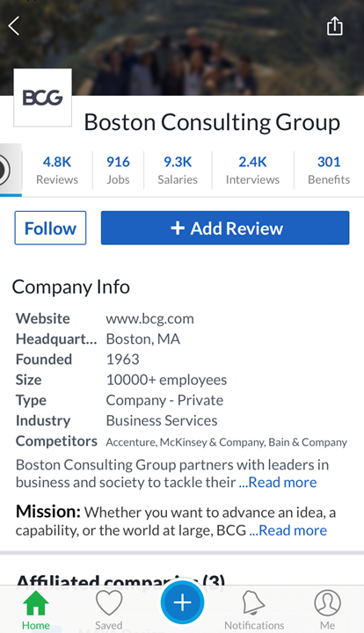
Task: Expand the Affiliated companies section heading
Action: coord(120,579)
